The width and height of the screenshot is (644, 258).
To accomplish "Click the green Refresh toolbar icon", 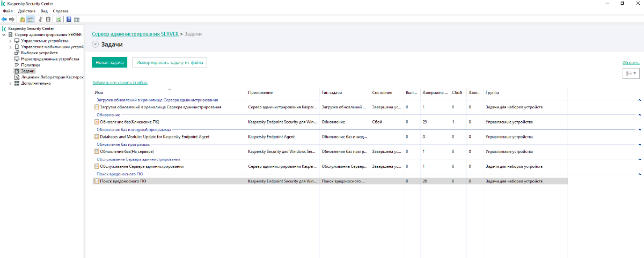I will (58, 19).
